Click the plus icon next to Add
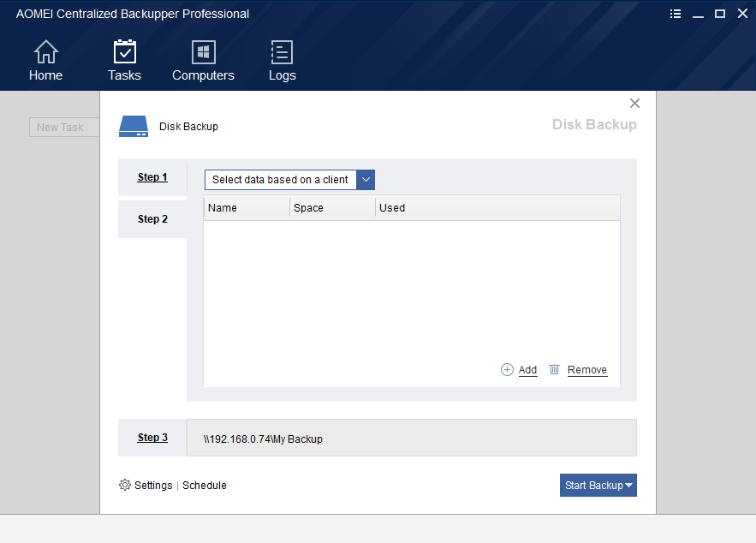Screen dimensions: 756x543 click(x=507, y=370)
